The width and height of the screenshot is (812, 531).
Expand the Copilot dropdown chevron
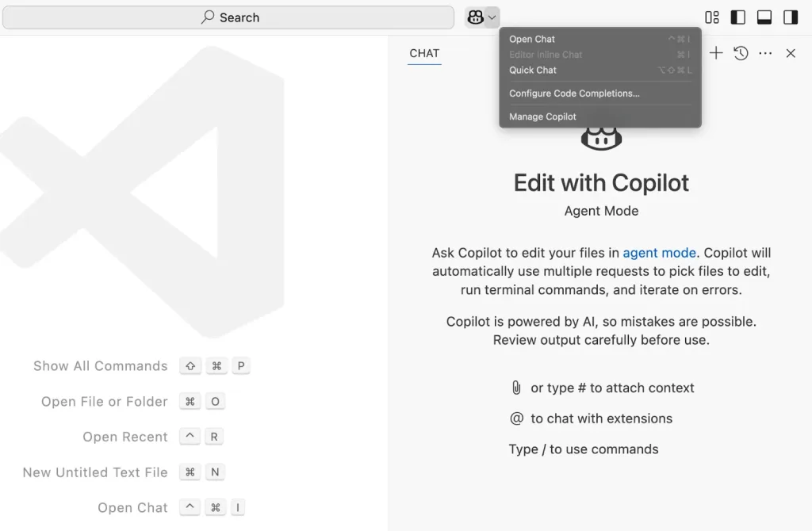tap(492, 17)
